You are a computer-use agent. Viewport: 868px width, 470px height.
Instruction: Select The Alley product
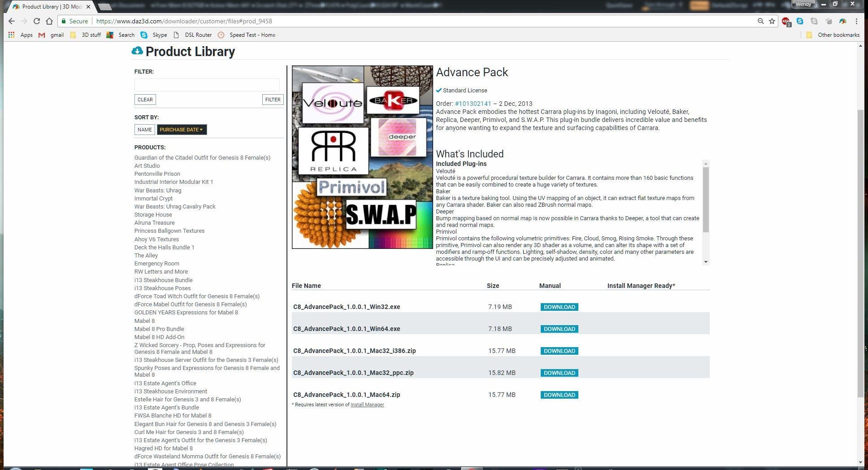[x=146, y=256]
